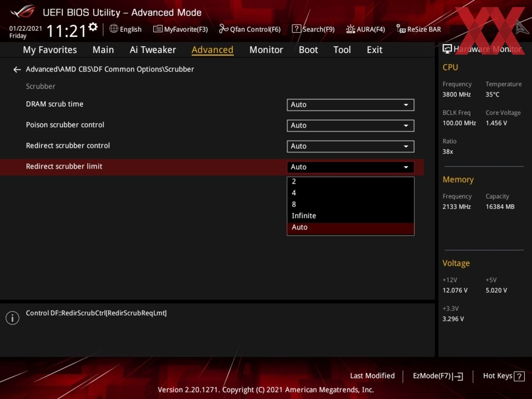
Task: Click the Scrubber section heading
Action: pyautogui.click(x=40, y=86)
